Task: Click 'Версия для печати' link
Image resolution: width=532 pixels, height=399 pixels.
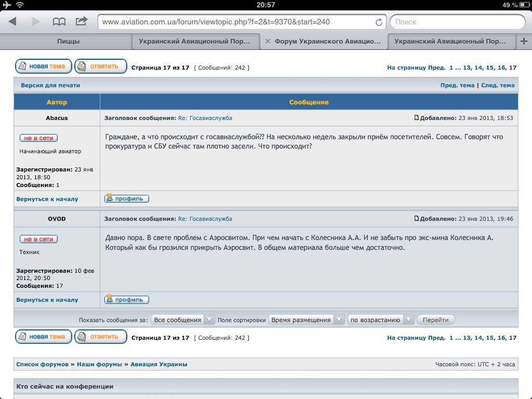Action: 50,85
